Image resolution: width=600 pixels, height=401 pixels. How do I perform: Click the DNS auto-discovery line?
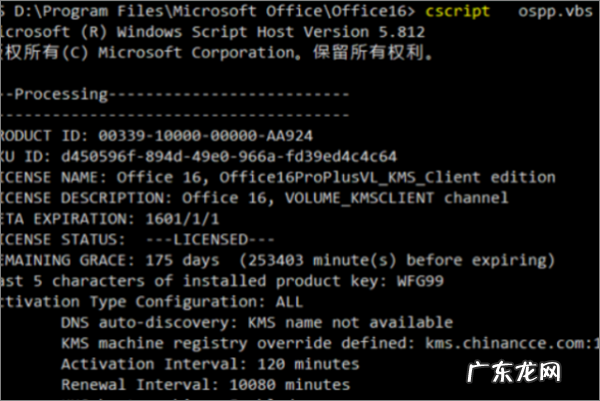tap(256, 323)
